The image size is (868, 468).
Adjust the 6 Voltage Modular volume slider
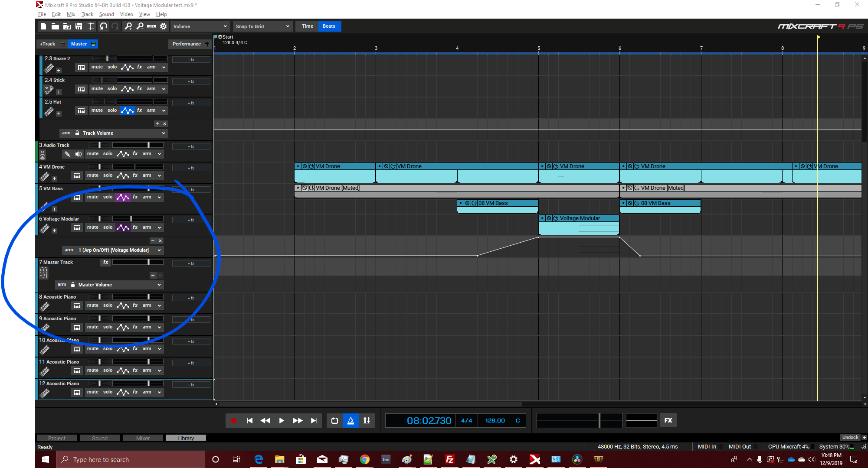coord(138,219)
